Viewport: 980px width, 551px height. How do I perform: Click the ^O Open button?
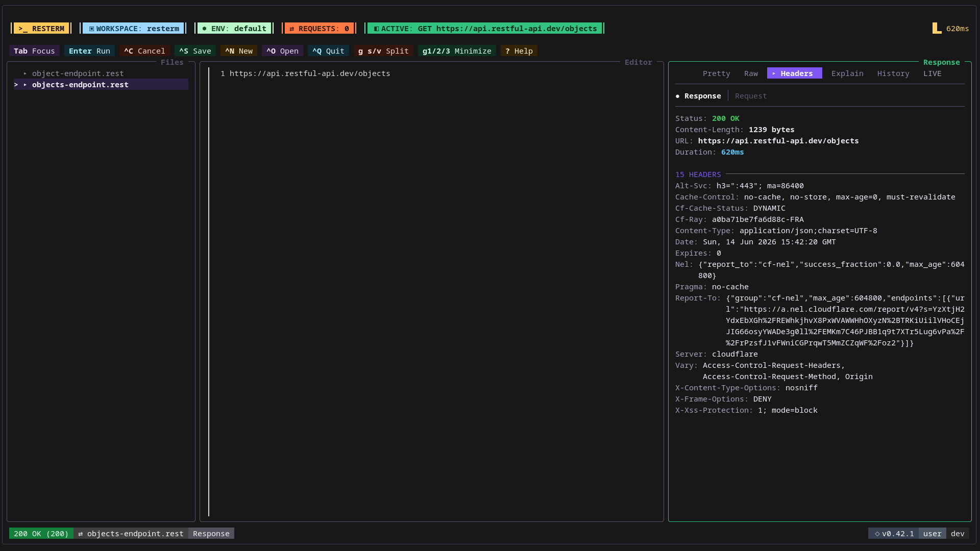282,51
